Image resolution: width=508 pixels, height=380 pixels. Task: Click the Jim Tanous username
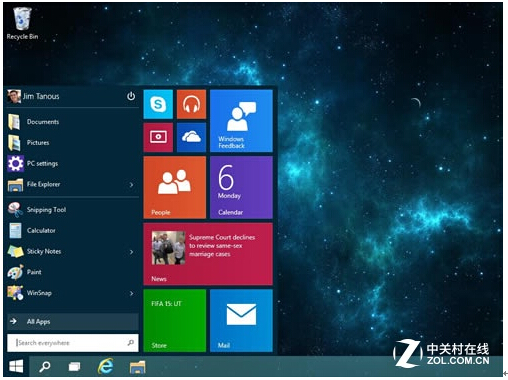[41, 96]
